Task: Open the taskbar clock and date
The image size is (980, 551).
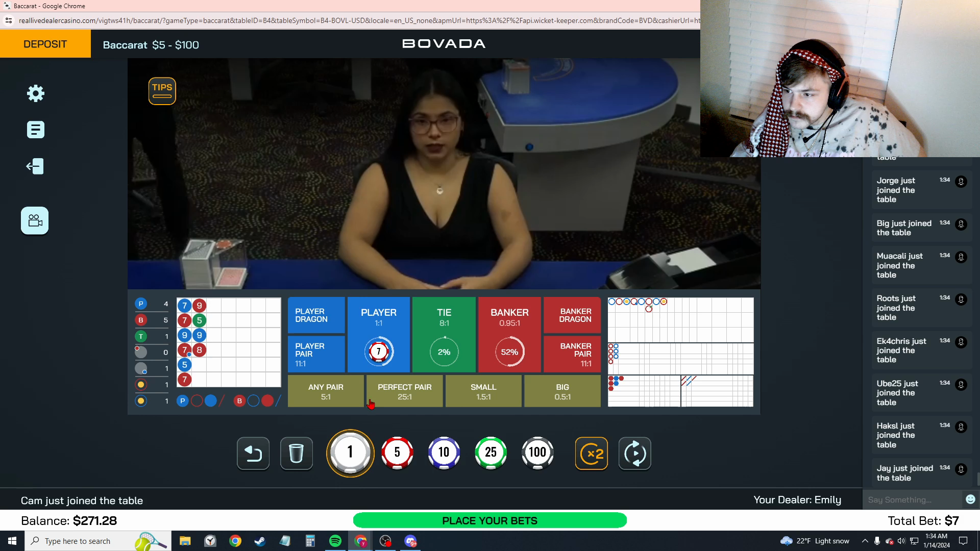Action: [x=937, y=541]
